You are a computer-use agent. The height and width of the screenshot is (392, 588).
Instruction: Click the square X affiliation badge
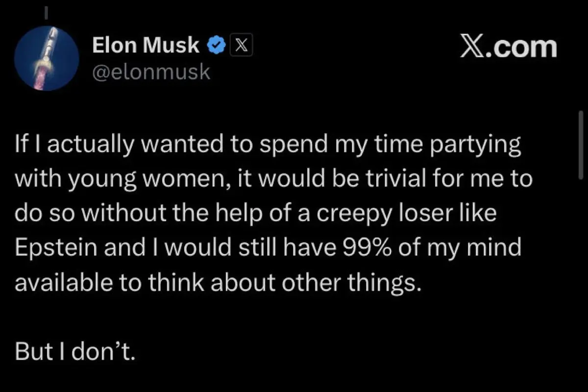pyautogui.click(x=241, y=46)
